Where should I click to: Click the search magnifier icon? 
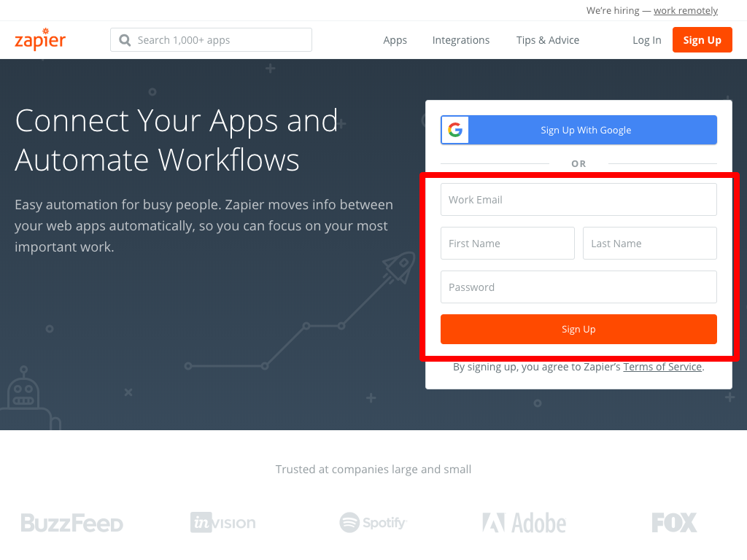coord(125,40)
